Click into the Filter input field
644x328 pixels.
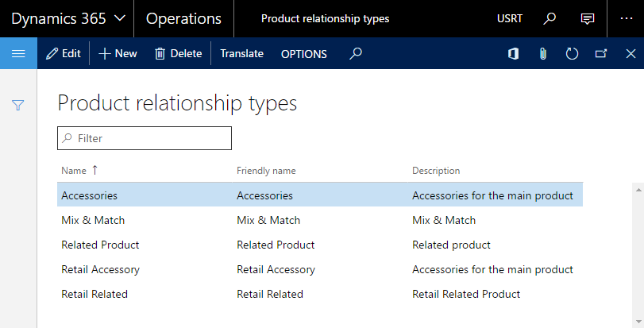pyautogui.click(x=145, y=138)
